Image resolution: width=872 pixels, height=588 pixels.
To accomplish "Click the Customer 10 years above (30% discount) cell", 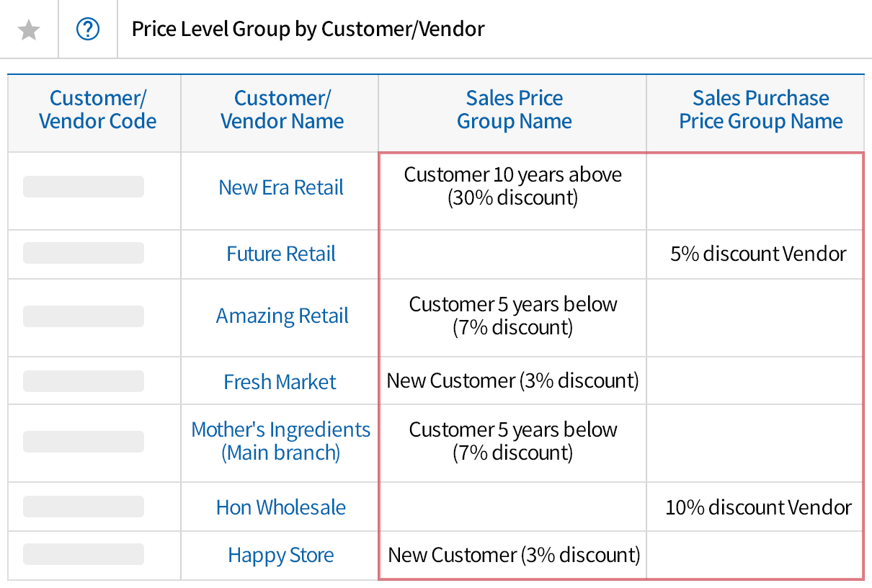I will [x=514, y=187].
